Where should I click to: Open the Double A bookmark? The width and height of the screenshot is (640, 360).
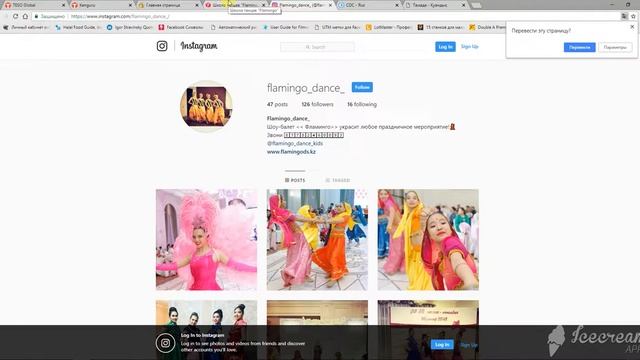coord(487,27)
